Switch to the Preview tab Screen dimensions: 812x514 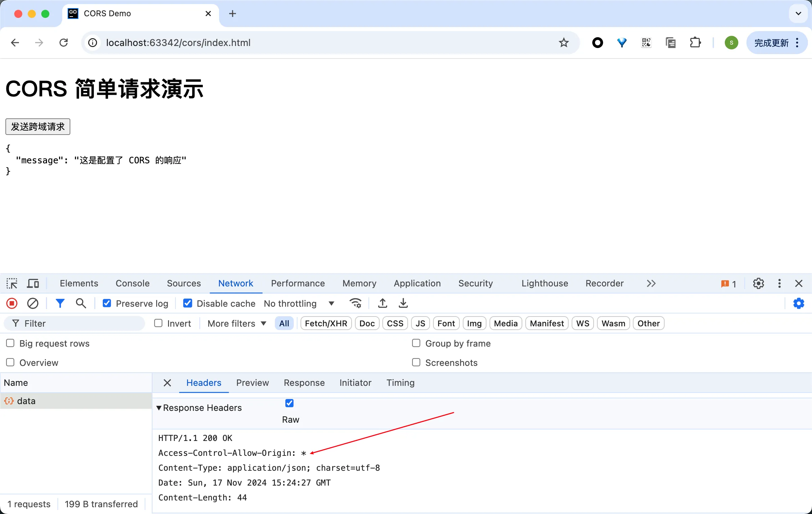(x=252, y=382)
